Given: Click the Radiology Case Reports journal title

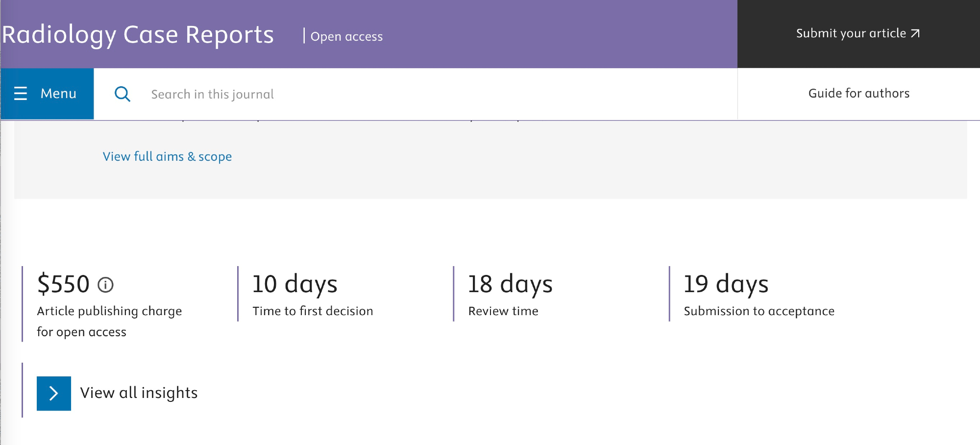Looking at the screenshot, I should (138, 35).
